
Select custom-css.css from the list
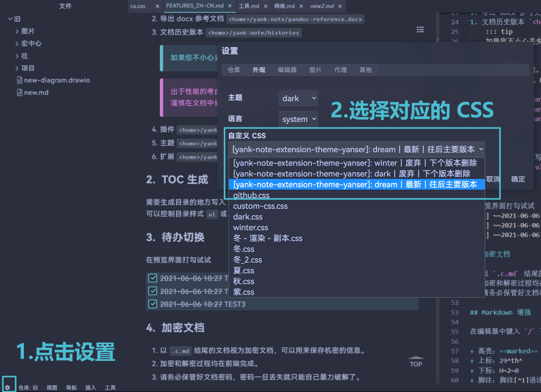coord(357,206)
